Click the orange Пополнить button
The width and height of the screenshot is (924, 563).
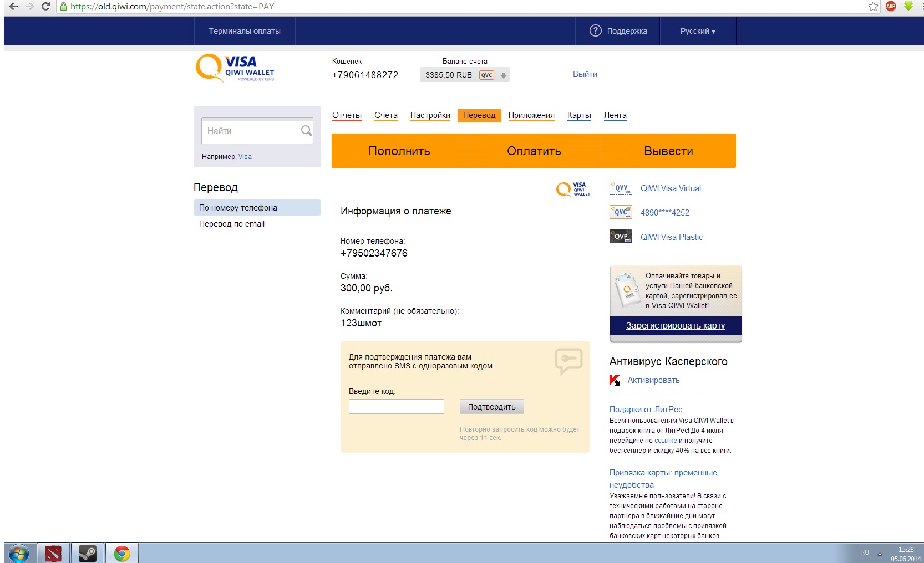(x=399, y=151)
